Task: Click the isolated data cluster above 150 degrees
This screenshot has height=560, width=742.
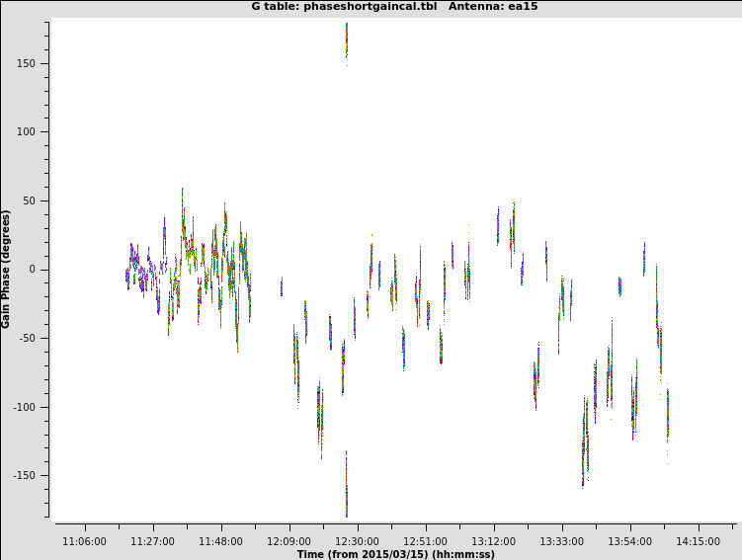Action: click(346, 40)
